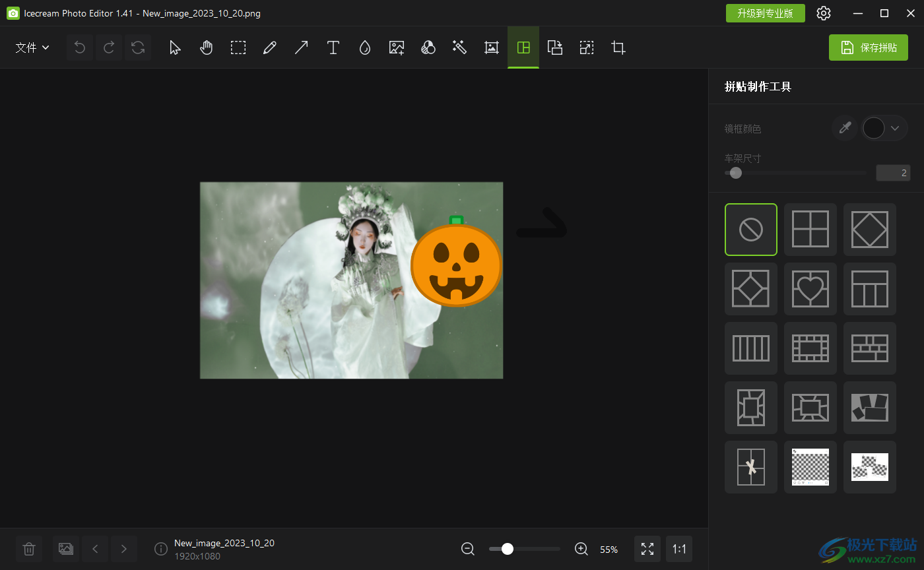Image resolution: width=924 pixels, height=570 pixels.
Task: Select the pencil draw tool
Action: (x=270, y=47)
